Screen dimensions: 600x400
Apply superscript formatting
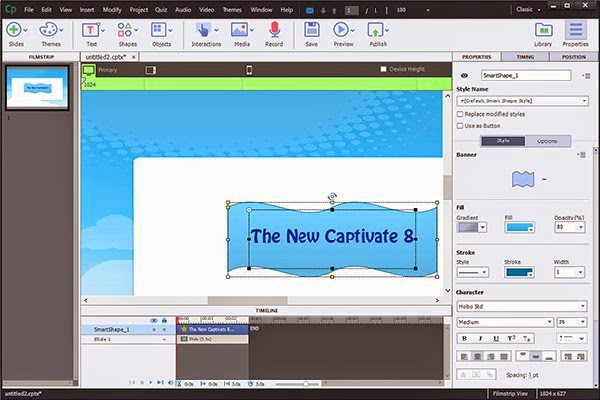(x=511, y=338)
